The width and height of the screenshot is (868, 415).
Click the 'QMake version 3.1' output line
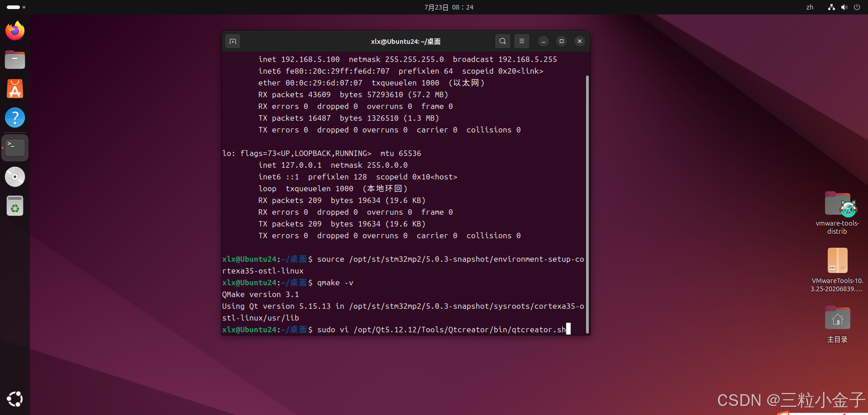click(261, 294)
